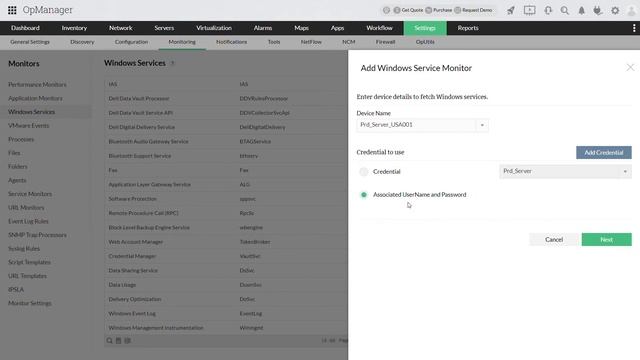Viewport: 640px width, 360px height.
Task: Select the Credential radio option
Action: tap(364, 172)
